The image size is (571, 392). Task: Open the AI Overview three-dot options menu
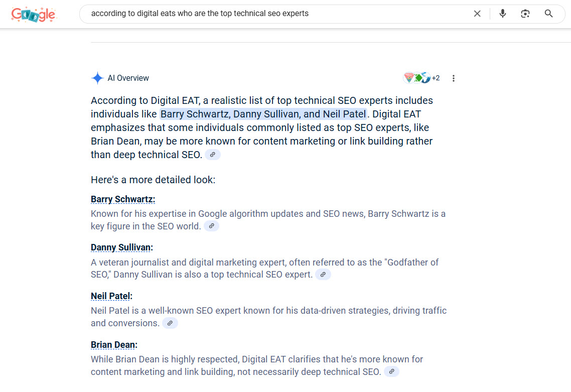click(x=454, y=78)
